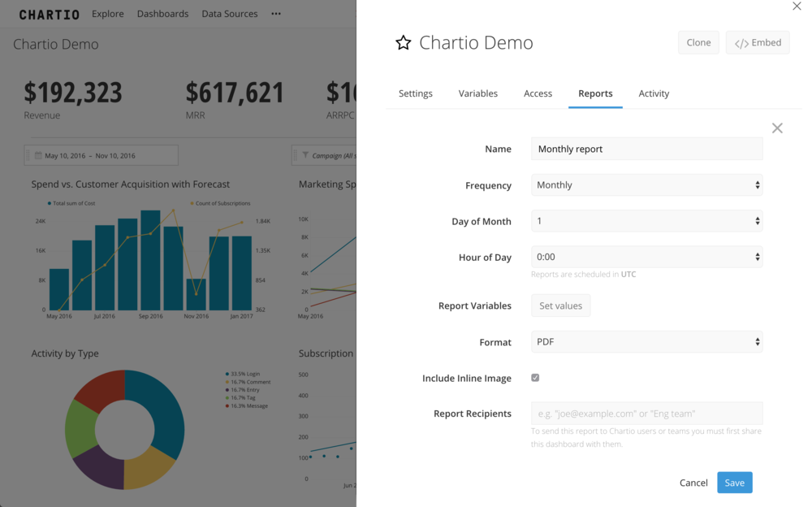This screenshot has width=812, height=507.
Task: Dismiss the Monthly report form
Action: (x=777, y=128)
